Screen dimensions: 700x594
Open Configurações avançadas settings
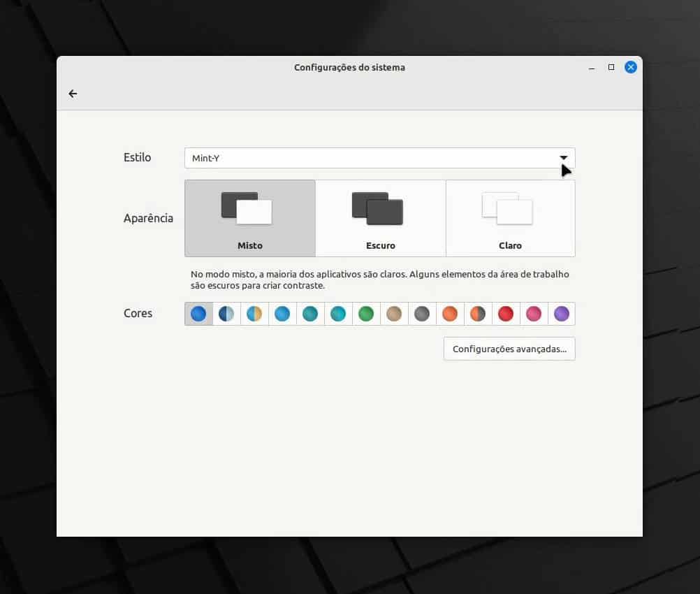pos(509,349)
